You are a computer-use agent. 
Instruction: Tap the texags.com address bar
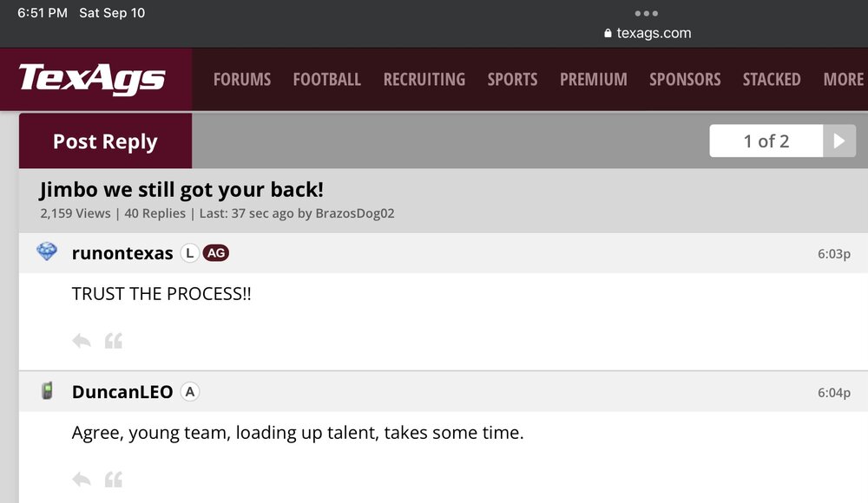click(648, 33)
